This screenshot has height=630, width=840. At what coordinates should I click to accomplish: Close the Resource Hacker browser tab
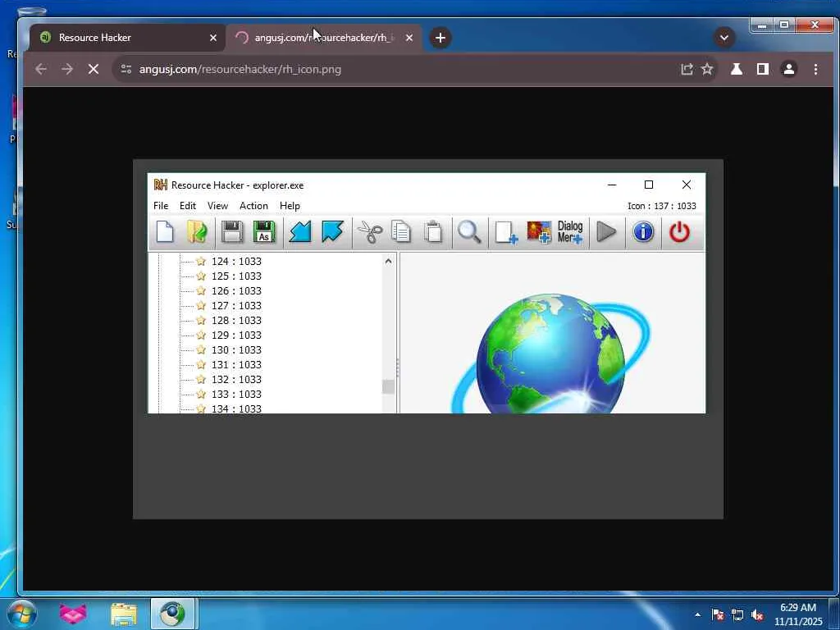coord(213,38)
